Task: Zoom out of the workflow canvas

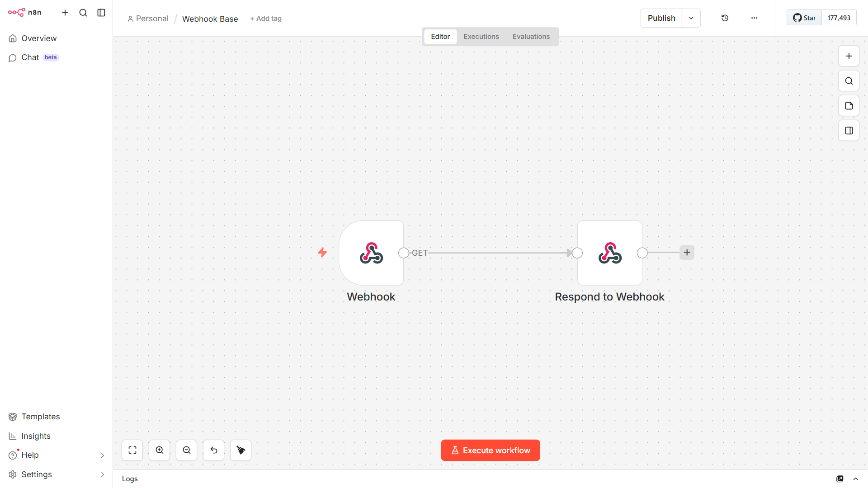Action: (x=187, y=450)
